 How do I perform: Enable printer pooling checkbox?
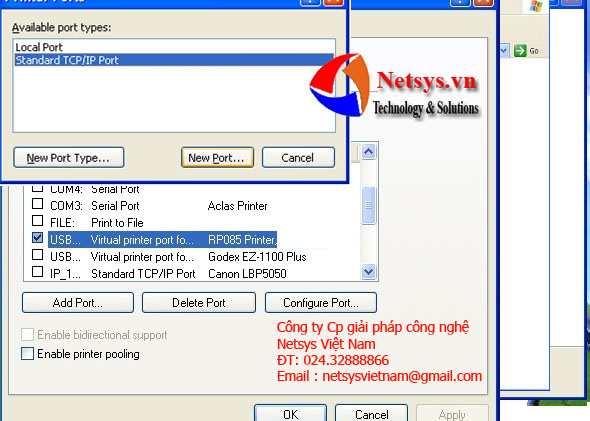click(27, 353)
